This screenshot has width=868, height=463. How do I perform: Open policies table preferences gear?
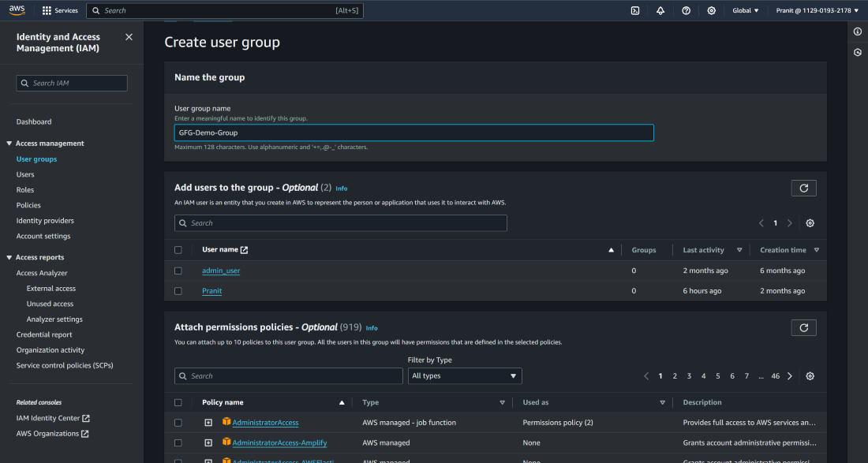pos(810,376)
